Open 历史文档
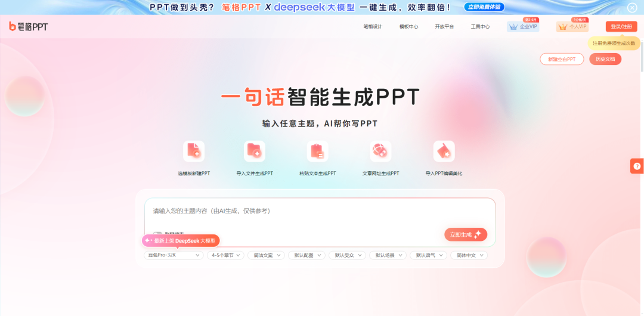644x316 pixels. pyautogui.click(x=605, y=59)
